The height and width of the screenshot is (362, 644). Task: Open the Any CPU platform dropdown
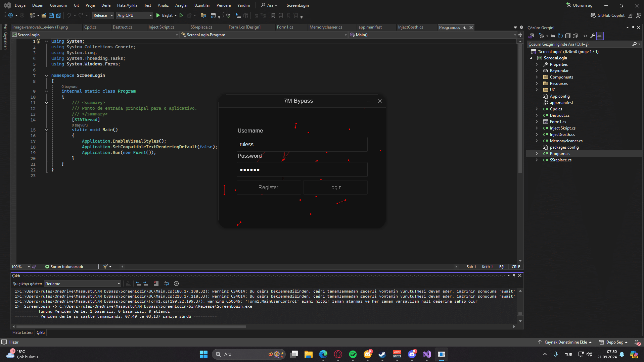(134, 15)
